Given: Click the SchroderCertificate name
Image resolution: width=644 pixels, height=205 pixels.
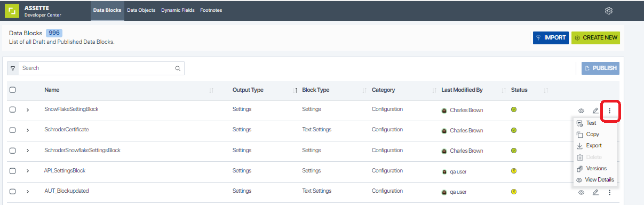Looking at the screenshot, I should [x=67, y=130].
